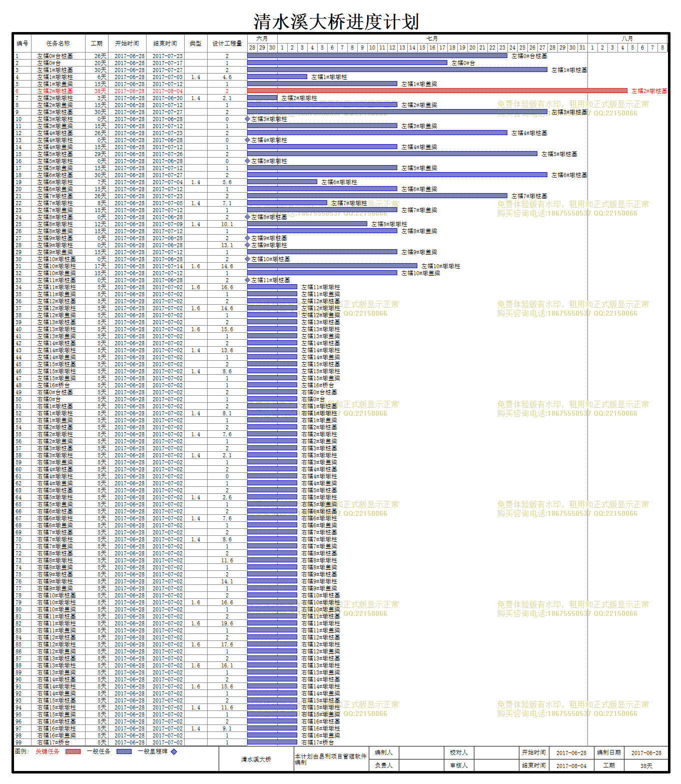The width and height of the screenshot is (681, 784).
Task: Click the 类型 column header
Action: tap(196, 44)
